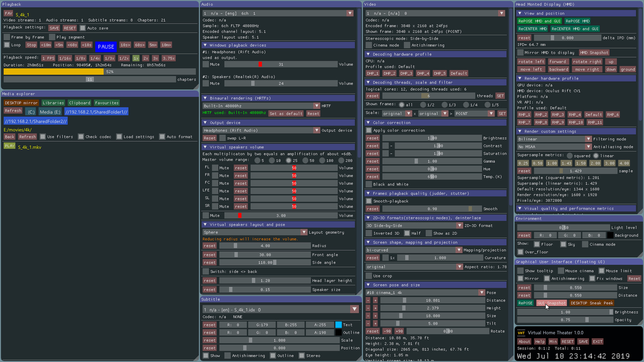Click the GUI Snapshot button

pos(551,303)
